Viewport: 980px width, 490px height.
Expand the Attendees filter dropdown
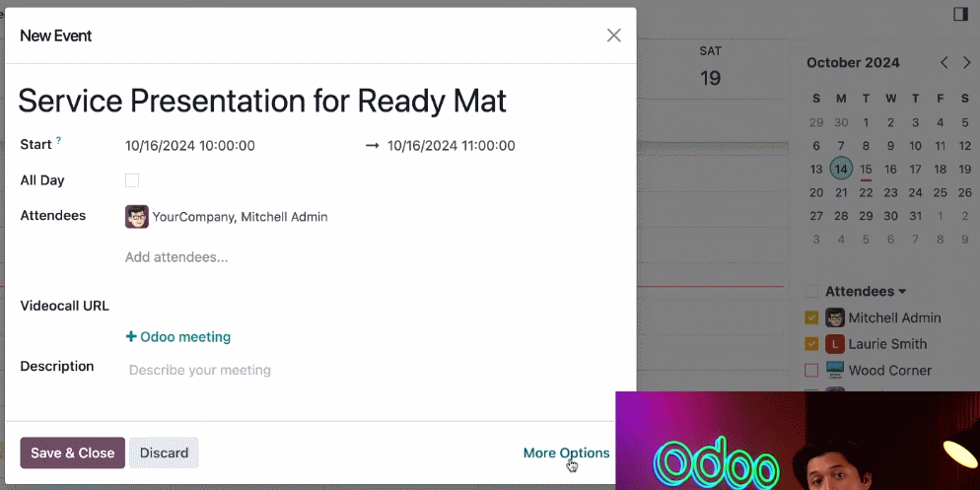866,291
